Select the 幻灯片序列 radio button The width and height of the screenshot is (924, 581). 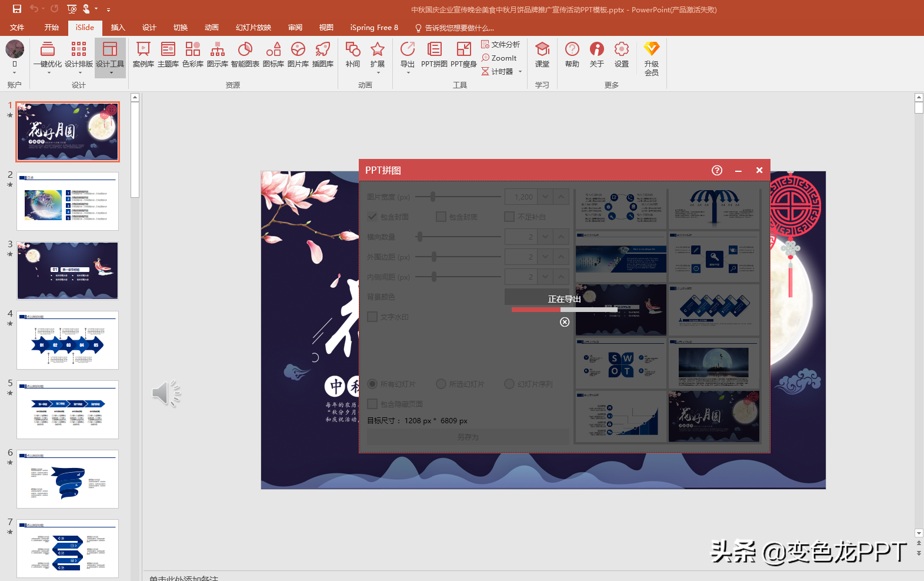[x=509, y=384]
